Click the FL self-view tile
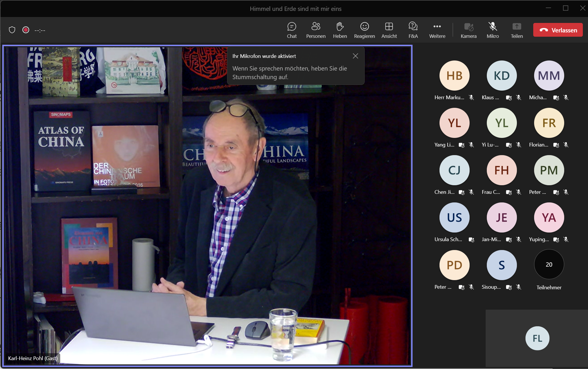Screen dimensions: 588x369 click(x=537, y=338)
